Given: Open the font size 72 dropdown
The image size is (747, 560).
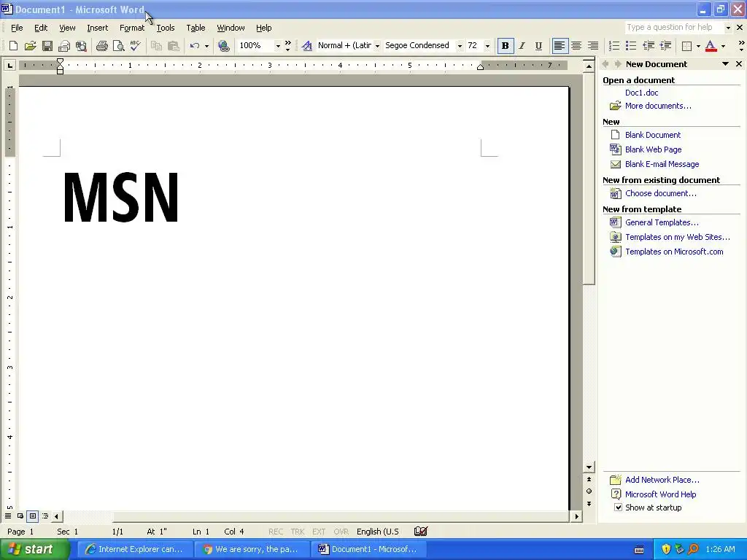Looking at the screenshot, I should [487, 46].
